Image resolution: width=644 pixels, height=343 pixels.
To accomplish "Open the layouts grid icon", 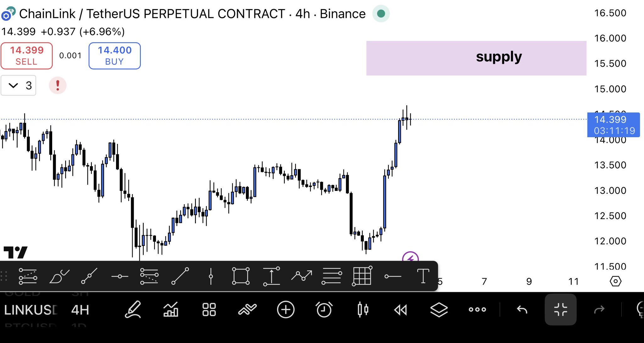I will click(x=209, y=310).
